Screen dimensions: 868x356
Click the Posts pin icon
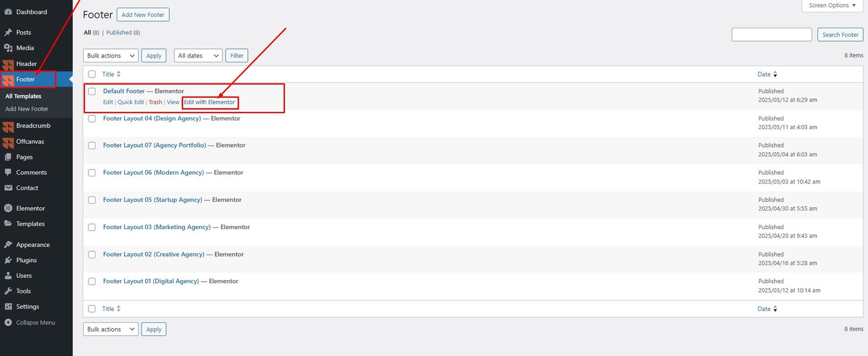coord(8,33)
